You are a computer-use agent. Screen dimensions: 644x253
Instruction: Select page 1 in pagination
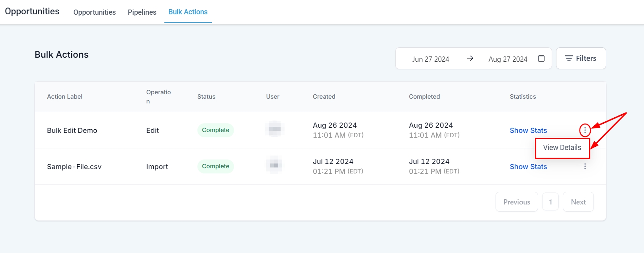pos(550,202)
